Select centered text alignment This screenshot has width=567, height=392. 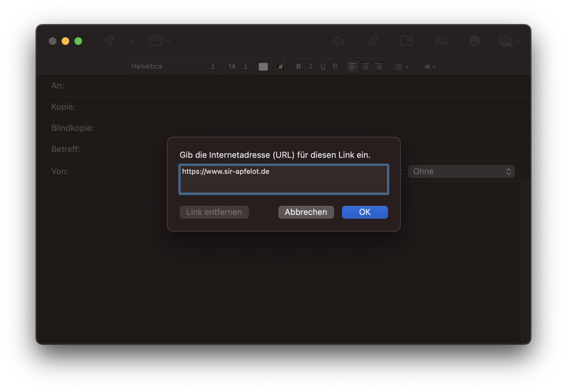tap(365, 66)
